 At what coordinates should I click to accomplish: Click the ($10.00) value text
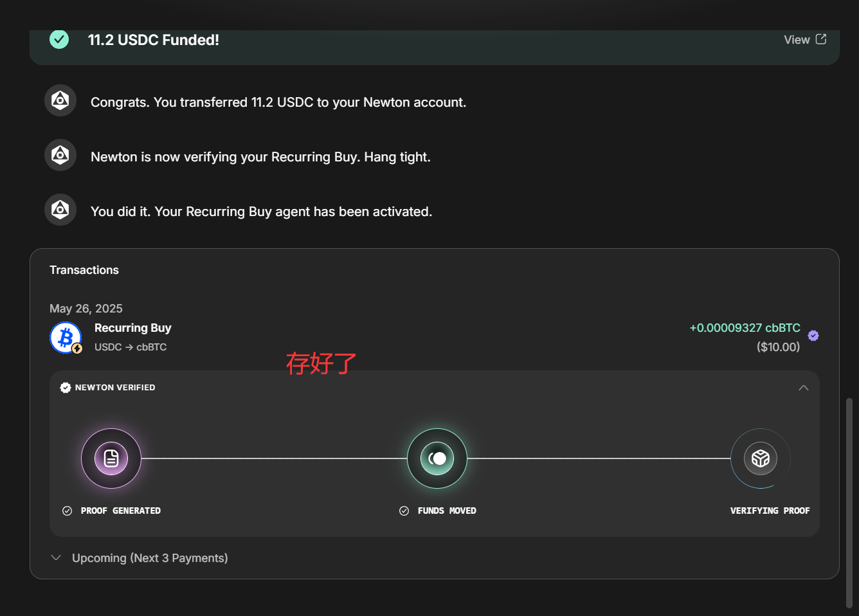pyautogui.click(x=779, y=347)
